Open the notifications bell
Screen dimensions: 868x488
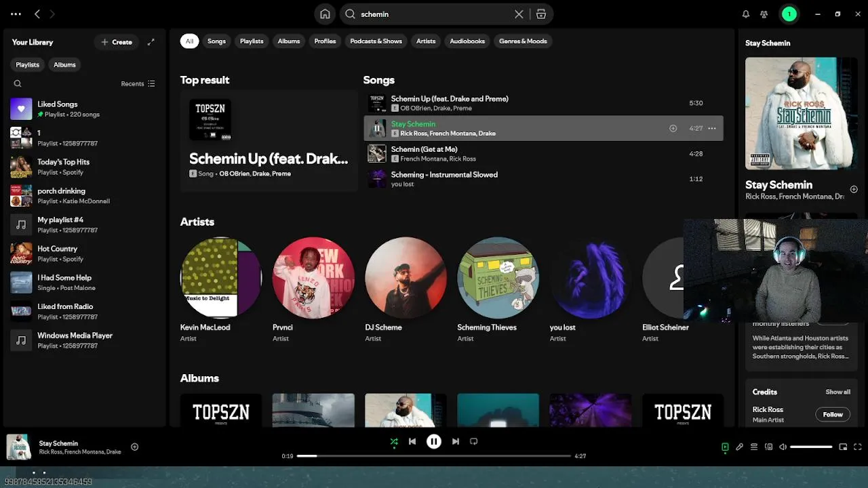pos(746,14)
